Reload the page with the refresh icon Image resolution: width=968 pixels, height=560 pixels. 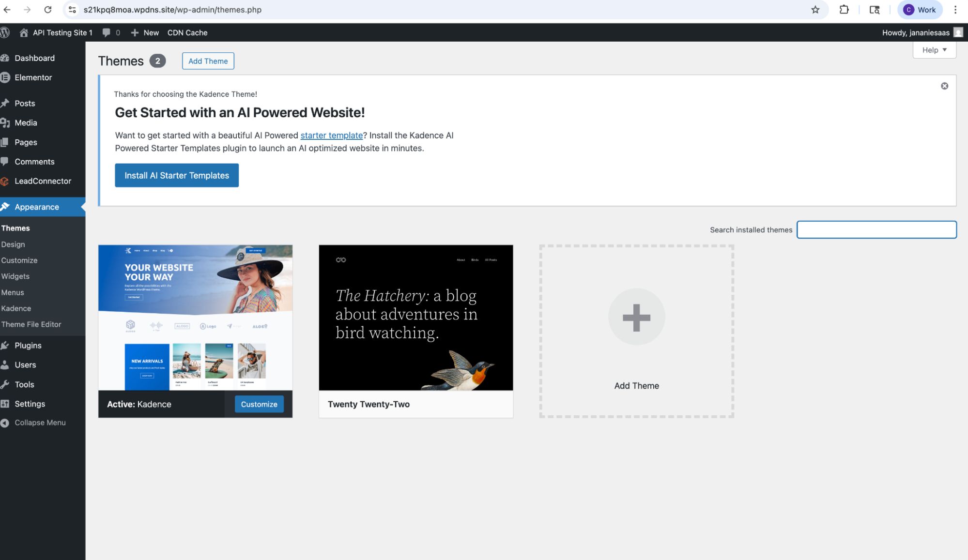click(47, 10)
